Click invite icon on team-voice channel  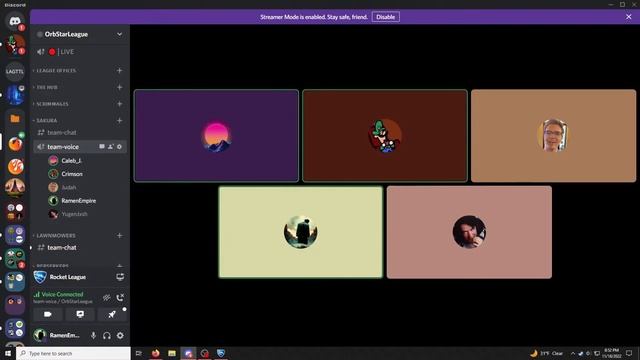(111, 147)
